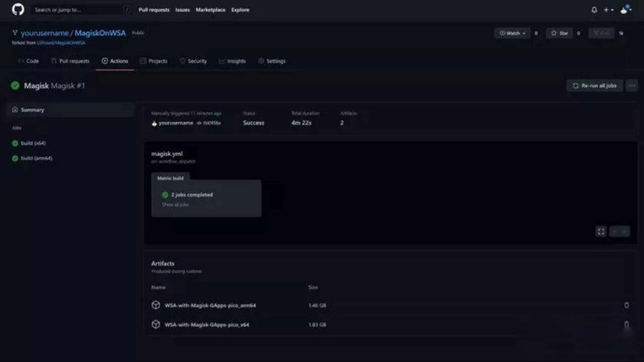The width and height of the screenshot is (644, 362).
Task: Open the build (x64) job
Action: coord(33,143)
